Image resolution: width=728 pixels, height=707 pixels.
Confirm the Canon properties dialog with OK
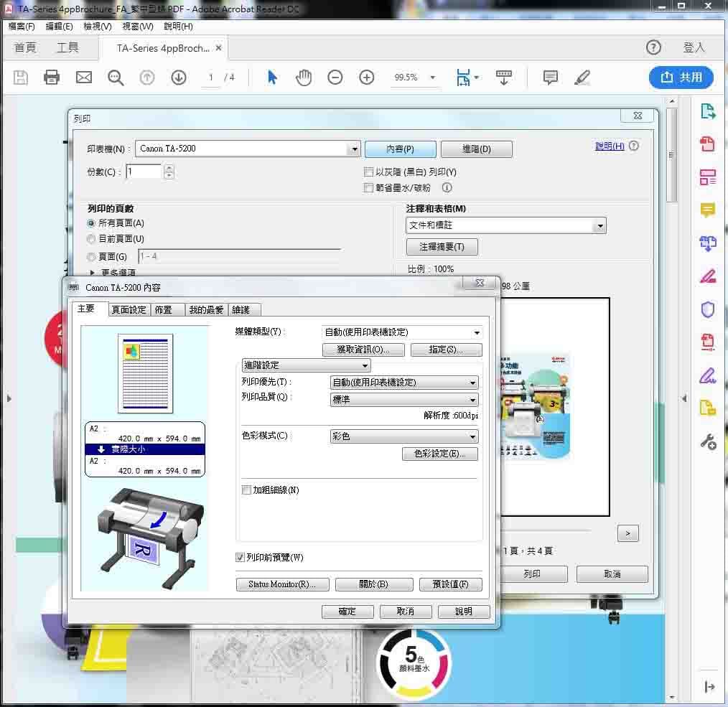coord(347,612)
